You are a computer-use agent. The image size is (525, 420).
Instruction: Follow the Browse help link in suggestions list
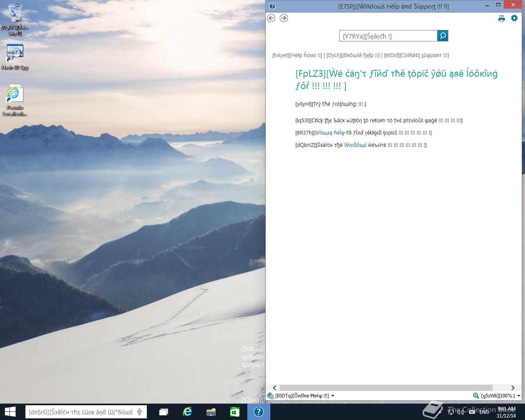[330, 132]
